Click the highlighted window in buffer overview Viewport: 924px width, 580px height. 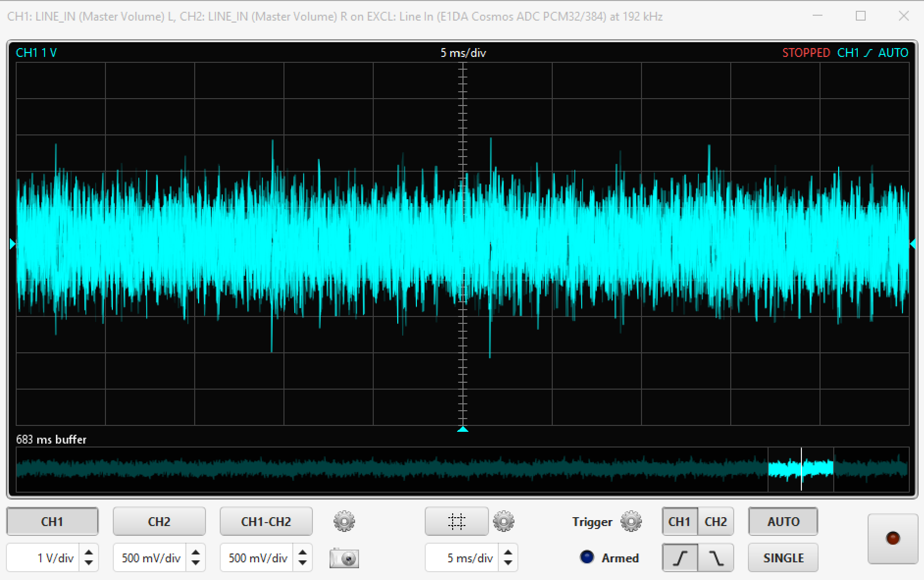click(x=800, y=469)
